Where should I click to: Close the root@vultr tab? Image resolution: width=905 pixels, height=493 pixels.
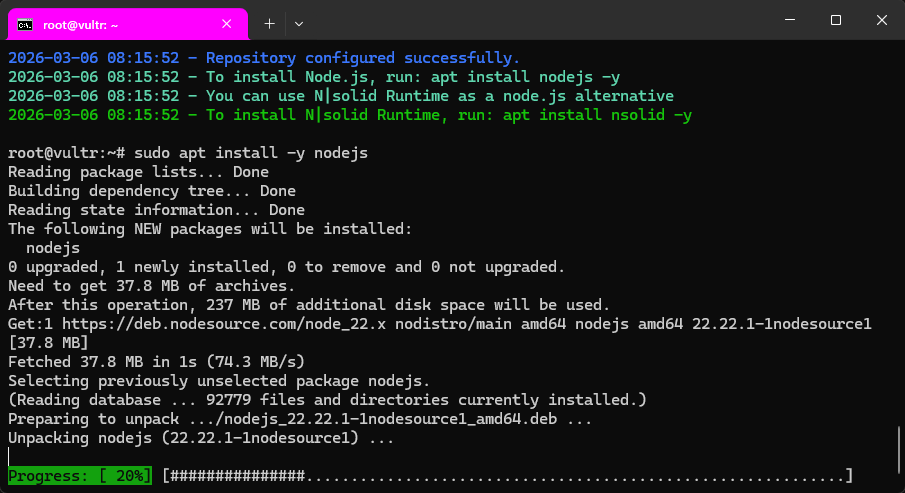[228, 22]
